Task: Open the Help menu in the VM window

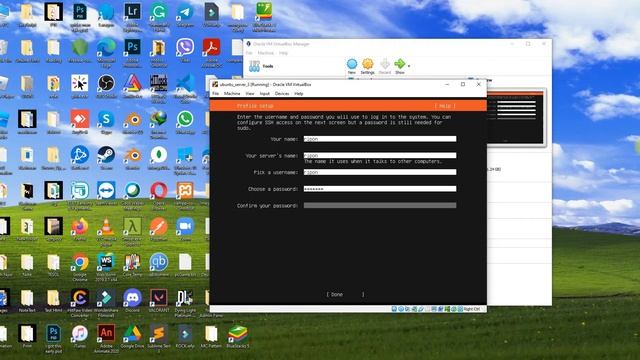Action: tap(299, 93)
